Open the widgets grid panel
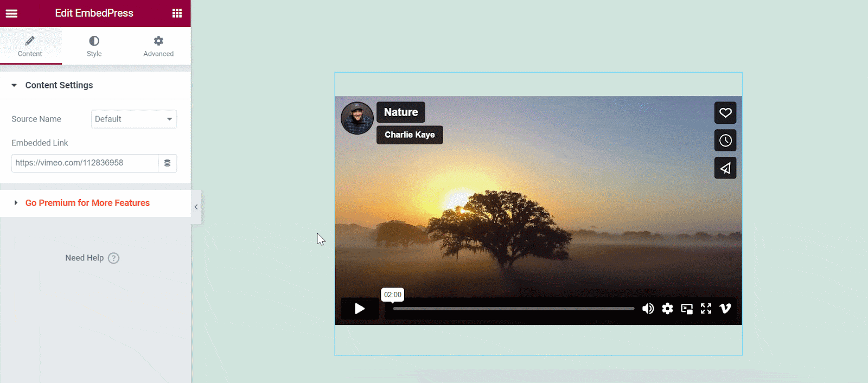868x383 pixels. 177,13
